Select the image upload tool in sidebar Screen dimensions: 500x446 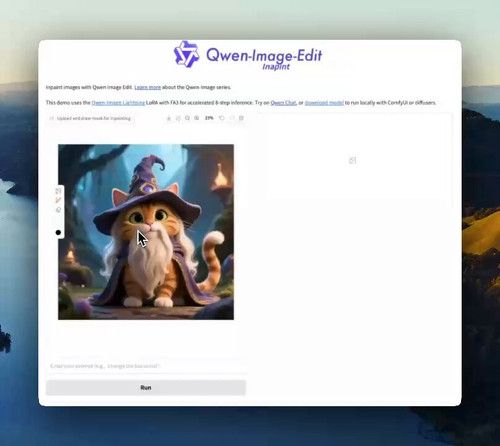pos(58,191)
